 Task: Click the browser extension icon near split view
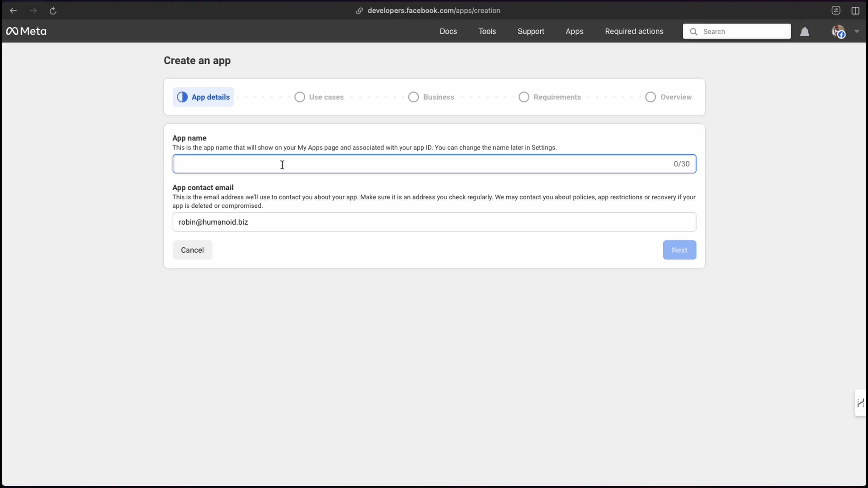coord(836,10)
